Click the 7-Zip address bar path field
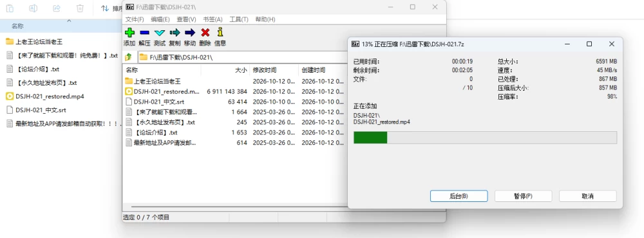The image size is (644, 238). (242, 57)
